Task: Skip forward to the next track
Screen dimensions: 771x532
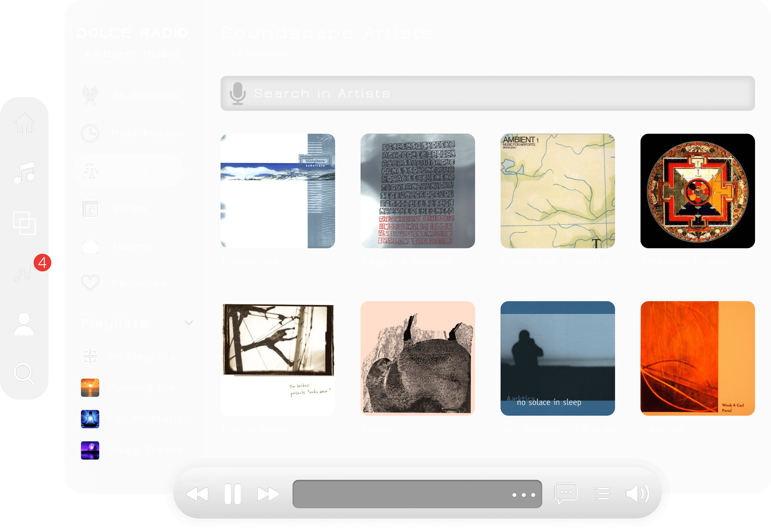Action: [x=268, y=494]
